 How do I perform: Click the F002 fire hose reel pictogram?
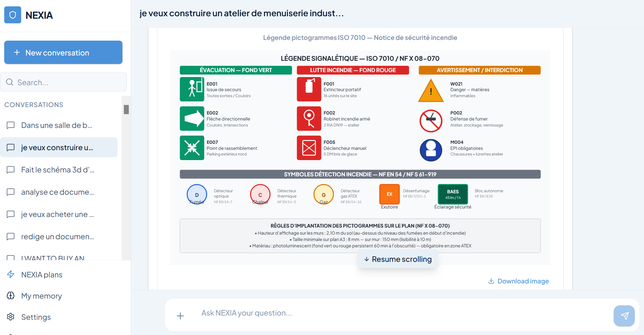point(309,118)
